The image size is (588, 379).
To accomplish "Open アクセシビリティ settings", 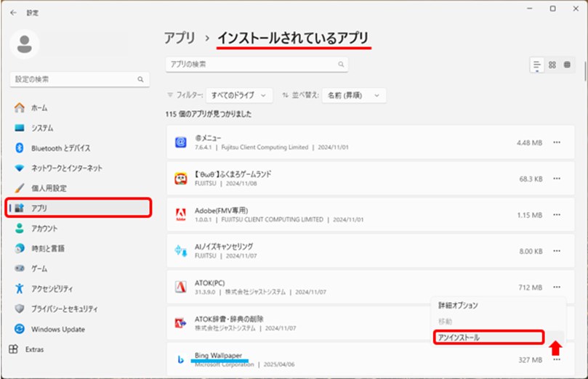I will (78, 289).
